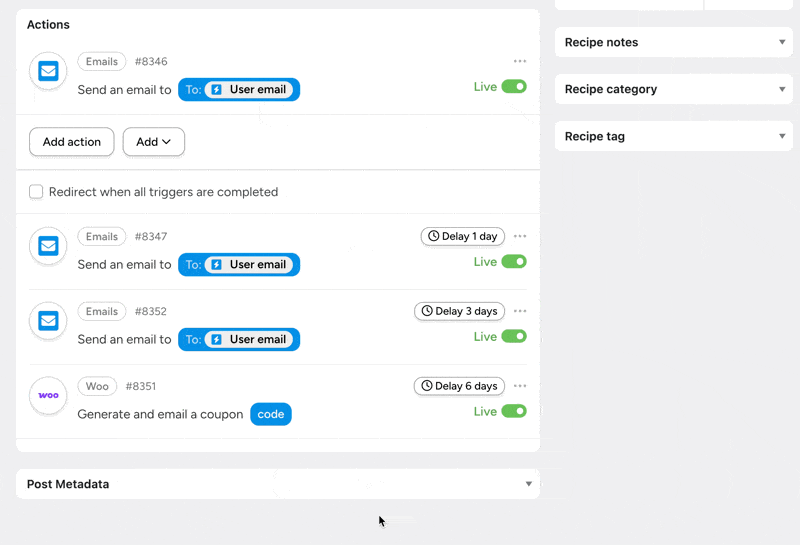
Task: Click the email icon for action #8346
Action: pyautogui.click(x=48, y=71)
